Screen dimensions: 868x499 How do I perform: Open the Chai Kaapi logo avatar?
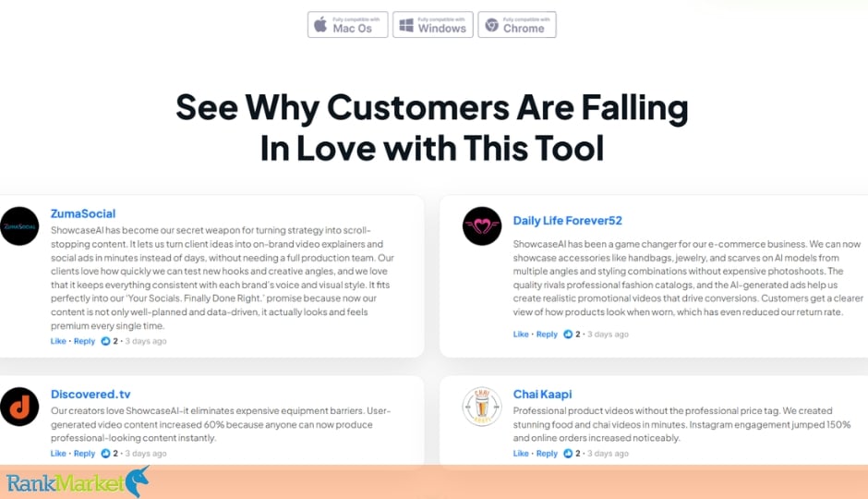pos(482,407)
